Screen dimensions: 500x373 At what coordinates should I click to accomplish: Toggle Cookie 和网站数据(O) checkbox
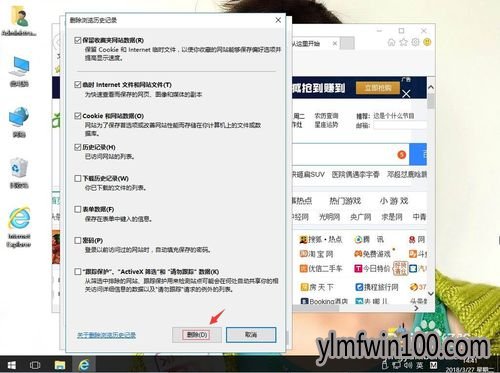coord(78,116)
